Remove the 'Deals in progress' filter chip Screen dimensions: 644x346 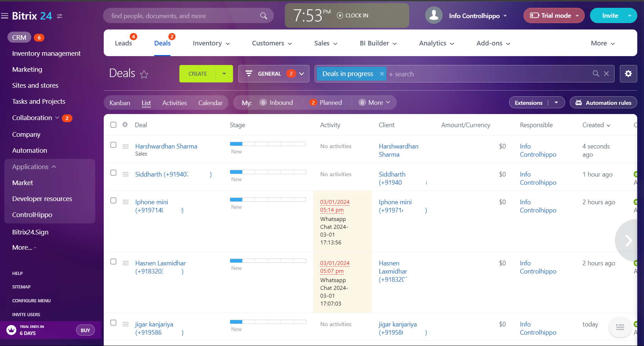coord(382,74)
